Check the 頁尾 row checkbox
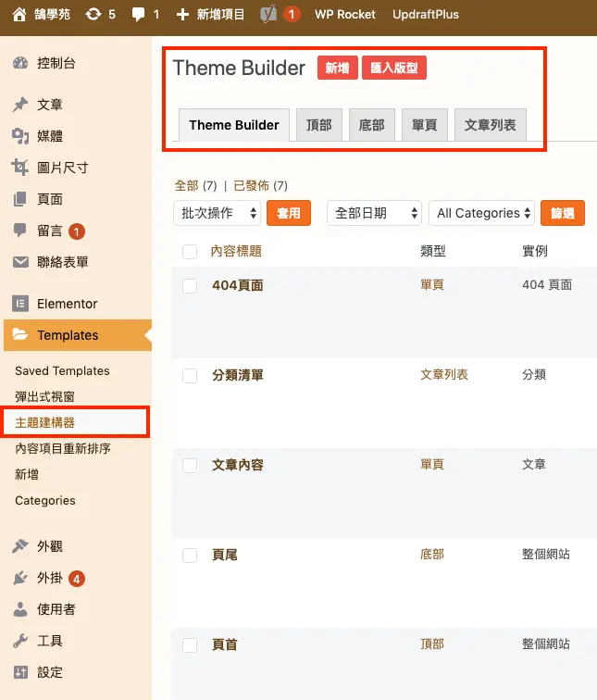597x700 pixels. [x=190, y=556]
